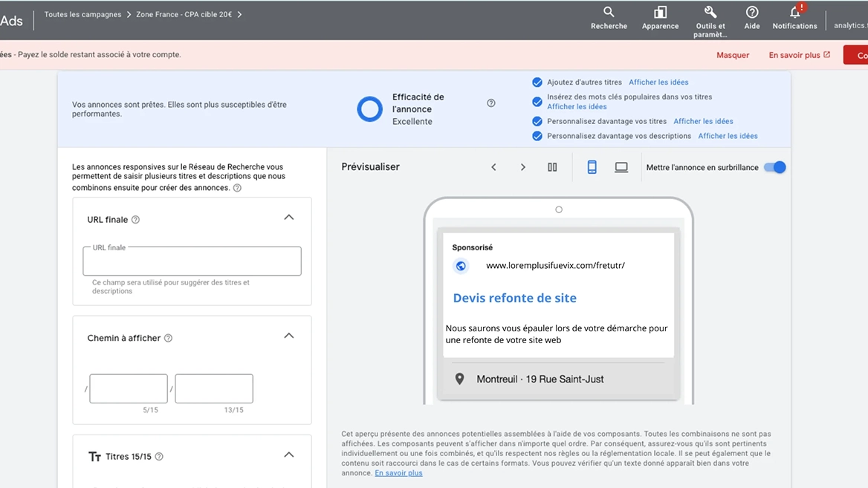Click the Titres text-format icon
The image size is (868, 488).
(x=94, y=457)
